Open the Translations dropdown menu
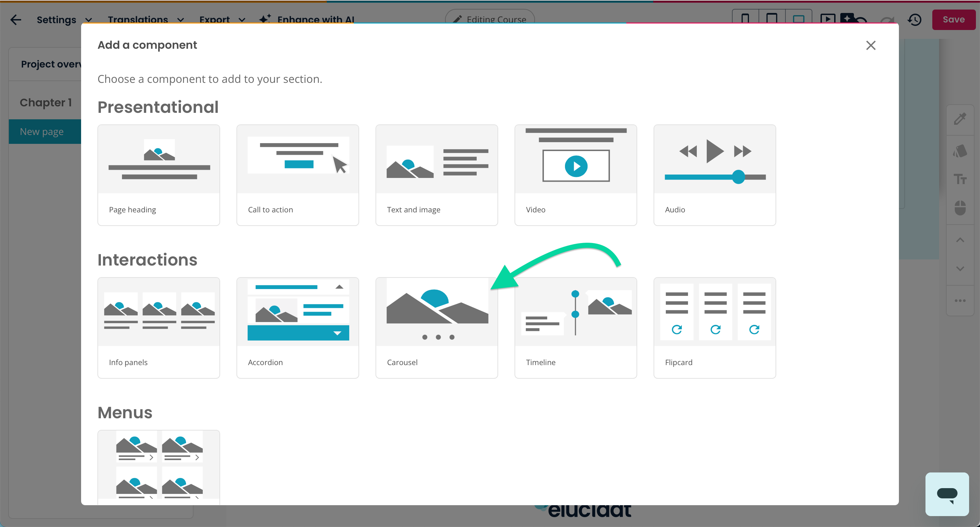The image size is (980, 527). pyautogui.click(x=146, y=19)
